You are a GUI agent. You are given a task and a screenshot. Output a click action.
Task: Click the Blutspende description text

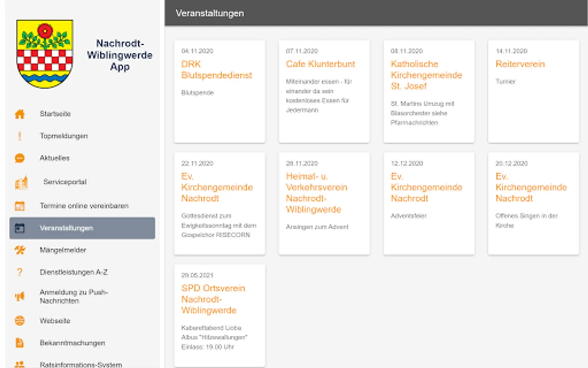click(198, 93)
